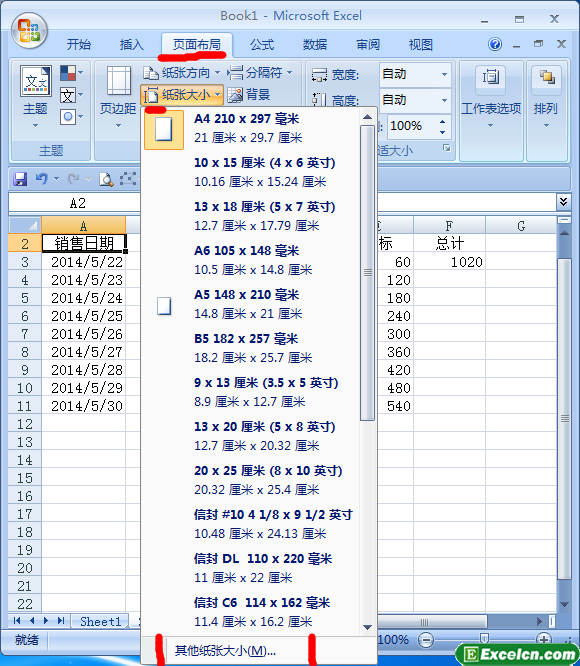
Task: Switch to the 开始 (Home) tab
Action: [79, 45]
